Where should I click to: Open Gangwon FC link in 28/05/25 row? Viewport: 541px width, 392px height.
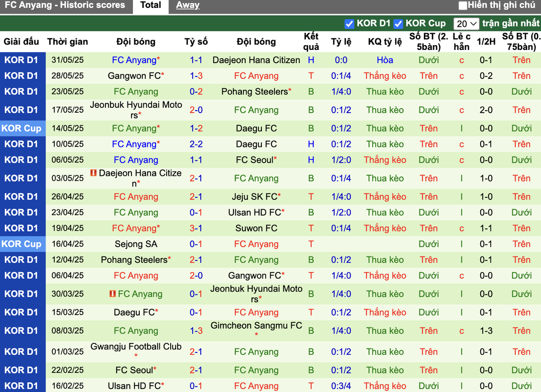(134, 76)
